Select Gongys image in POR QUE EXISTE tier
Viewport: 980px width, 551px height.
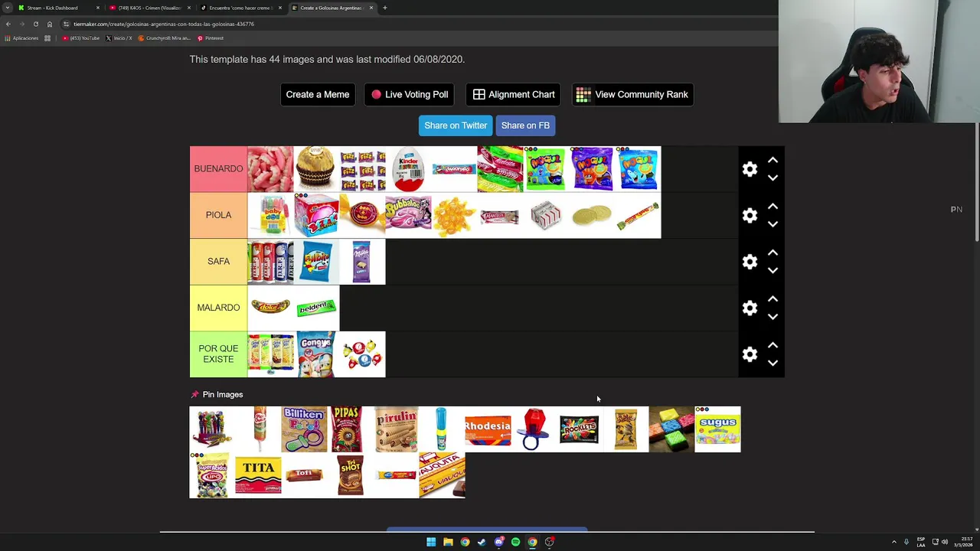316,354
